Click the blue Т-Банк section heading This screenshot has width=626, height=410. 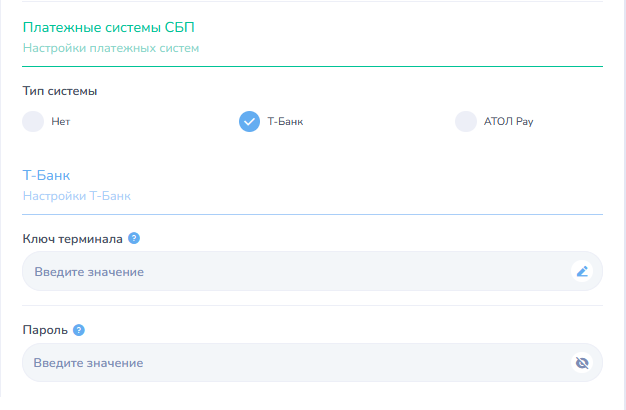46,175
